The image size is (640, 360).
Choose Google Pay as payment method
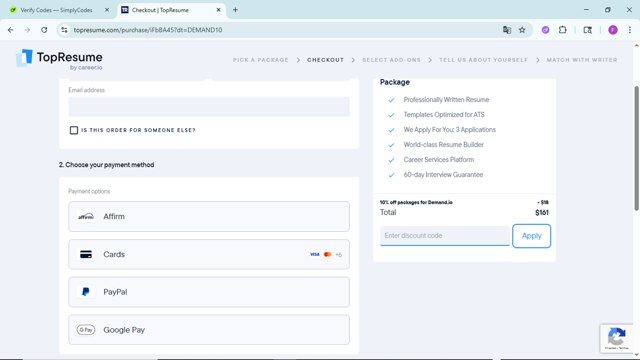tap(209, 330)
